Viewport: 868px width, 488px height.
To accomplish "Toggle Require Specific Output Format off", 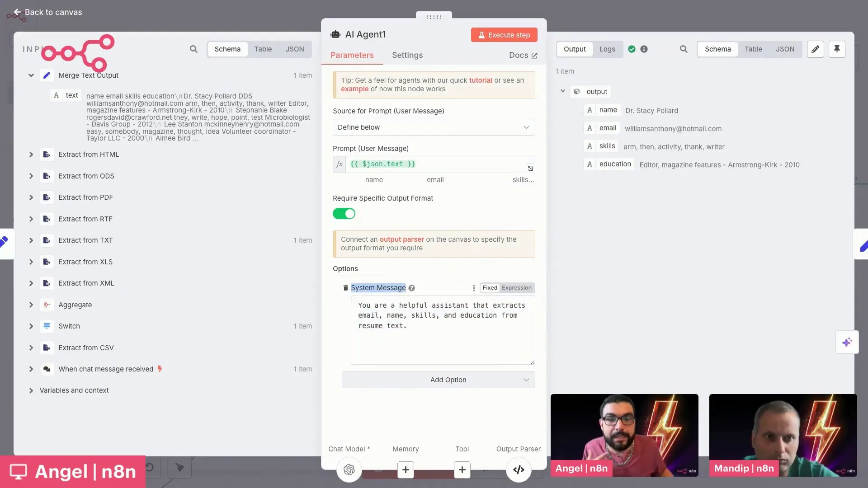I will (344, 214).
